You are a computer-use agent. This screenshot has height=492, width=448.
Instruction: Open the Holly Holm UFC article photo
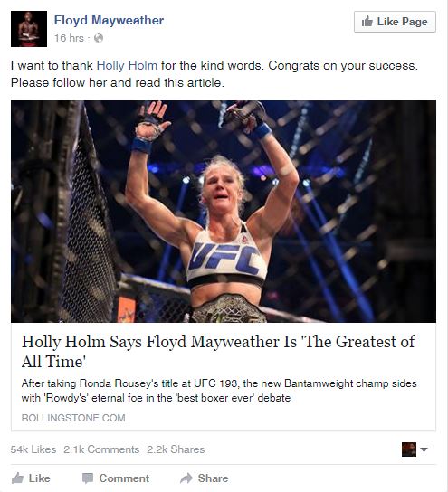[x=224, y=212]
